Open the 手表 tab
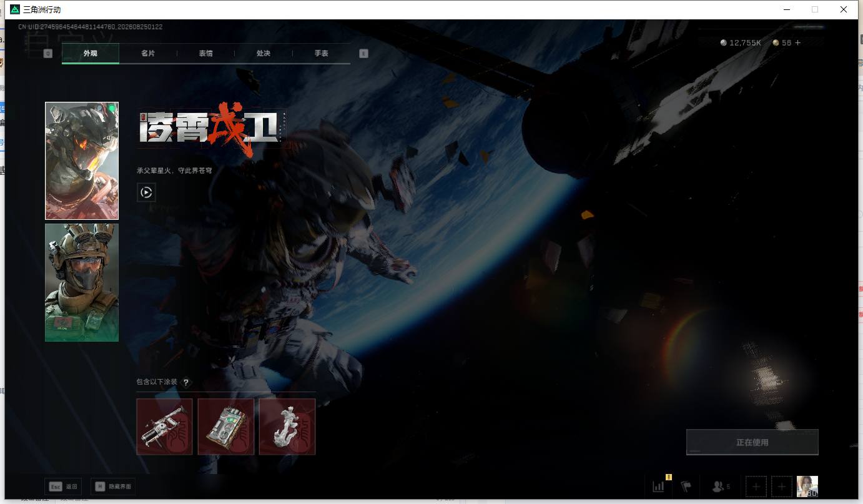 321,54
